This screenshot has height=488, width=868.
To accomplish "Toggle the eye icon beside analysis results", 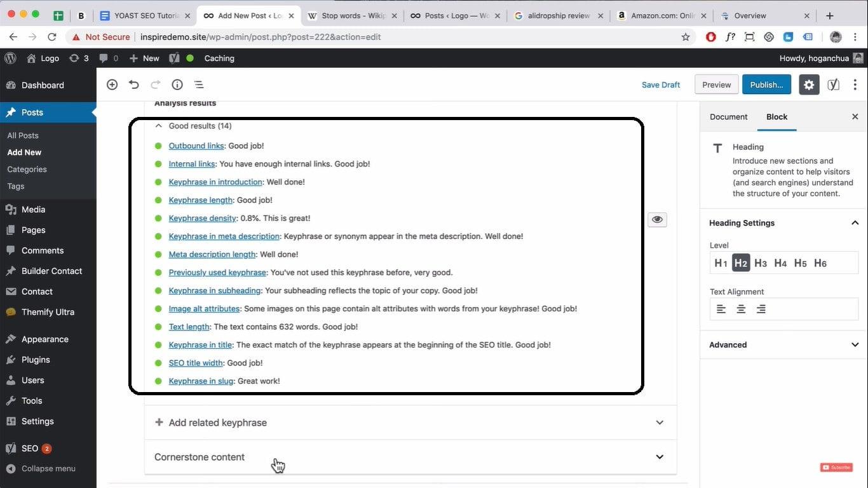I will (657, 219).
